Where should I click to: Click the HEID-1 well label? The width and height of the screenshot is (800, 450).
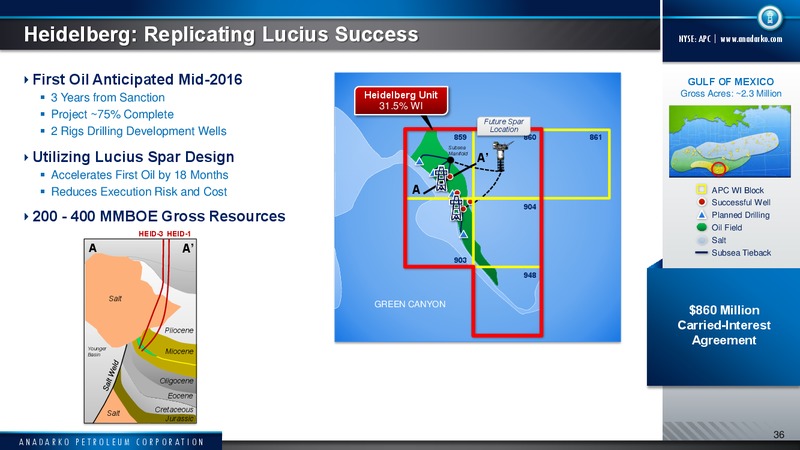179,234
